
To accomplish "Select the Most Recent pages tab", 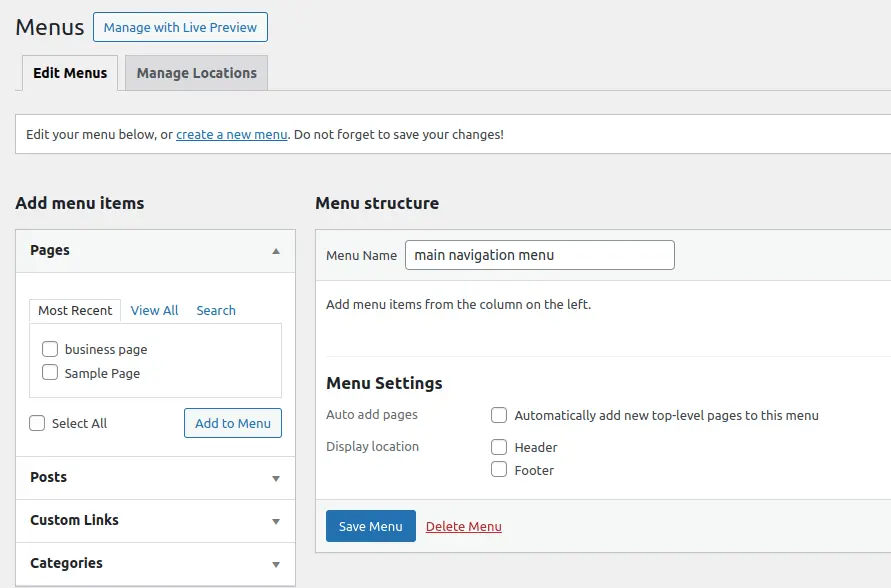I will click(x=74, y=310).
